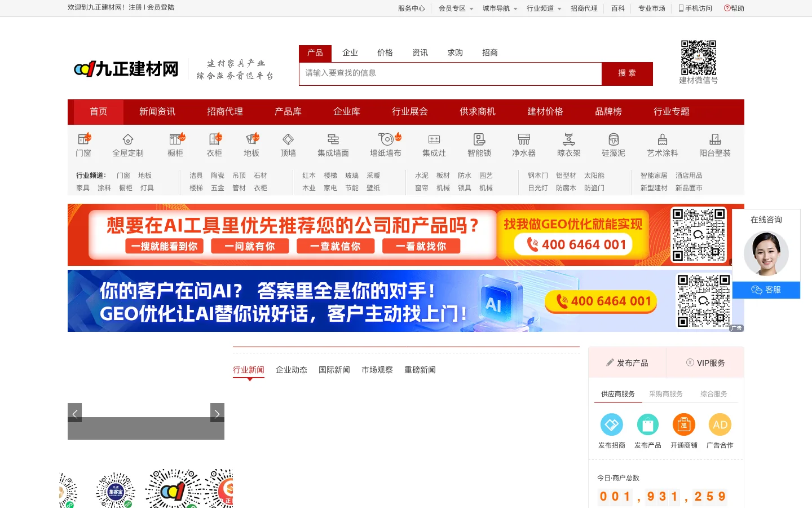Screen dimensions: 812x508
Task: Switch to the 重磅新闻 news tab
Action: (x=420, y=370)
